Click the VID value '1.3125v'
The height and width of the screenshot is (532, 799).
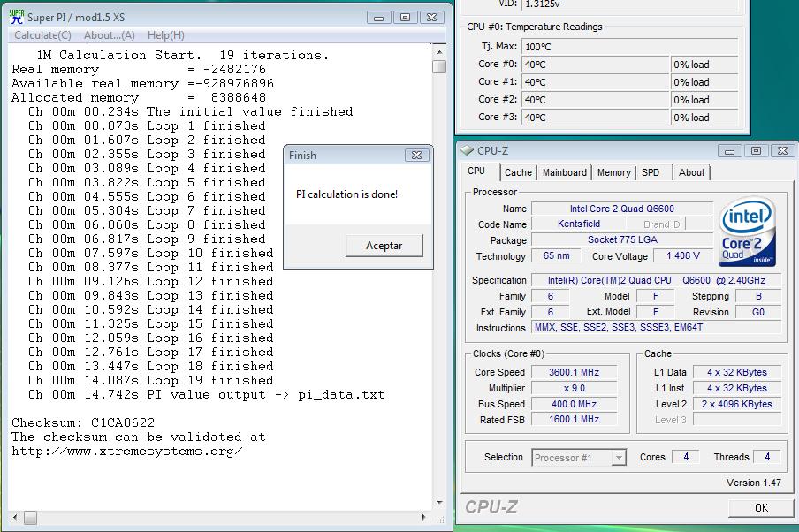pyautogui.click(x=630, y=4)
